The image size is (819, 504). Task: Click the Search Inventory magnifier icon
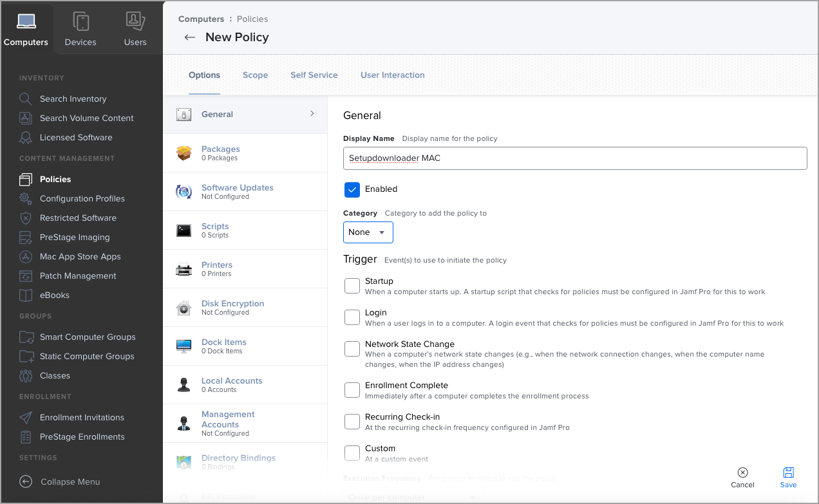point(26,99)
